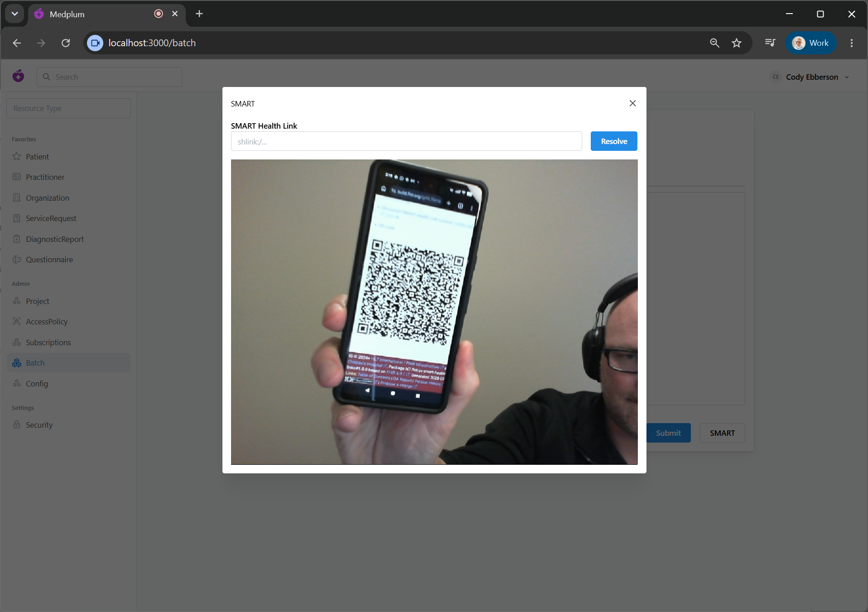This screenshot has width=868, height=612.
Task: Open the media controls icon
Action: pyautogui.click(x=770, y=43)
